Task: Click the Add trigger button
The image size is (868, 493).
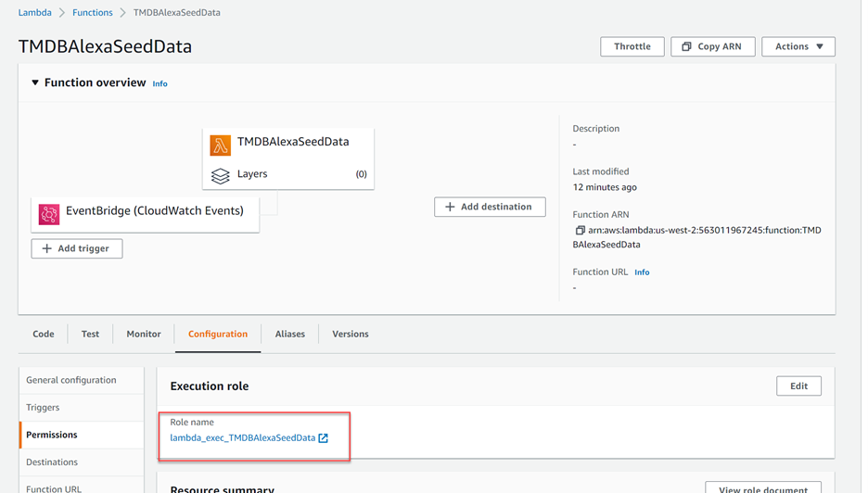Action: pyautogui.click(x=76, y=248)
